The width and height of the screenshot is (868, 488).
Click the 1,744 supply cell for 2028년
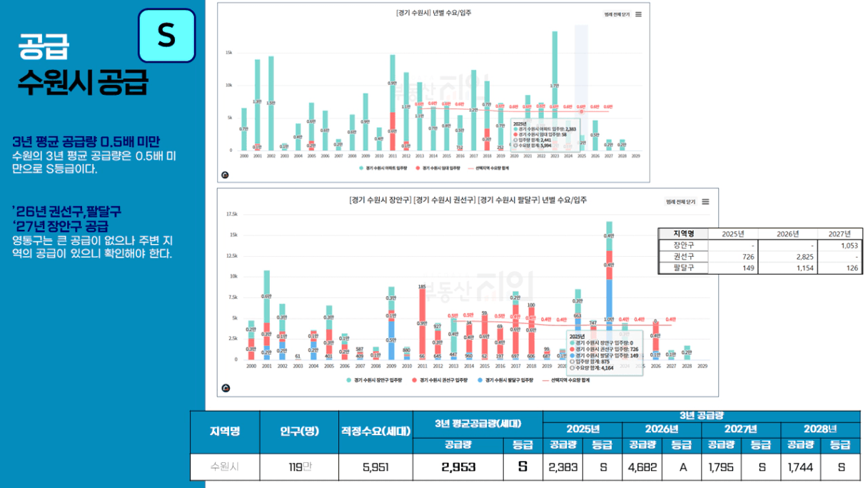point(802,467)
